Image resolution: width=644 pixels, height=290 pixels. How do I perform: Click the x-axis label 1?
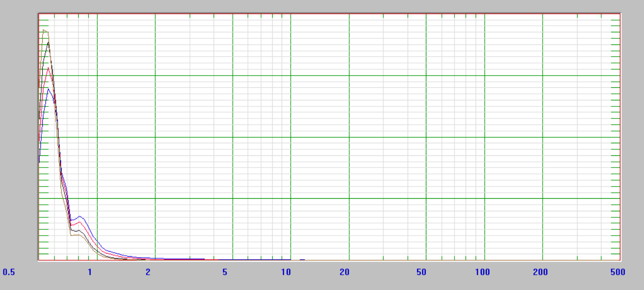tap(90, 272)
